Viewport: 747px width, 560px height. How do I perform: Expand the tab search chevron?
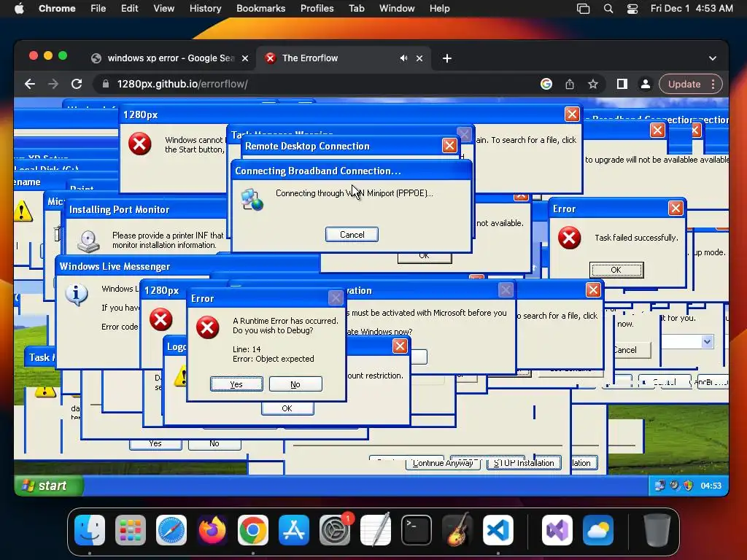(x=712, y=58)
